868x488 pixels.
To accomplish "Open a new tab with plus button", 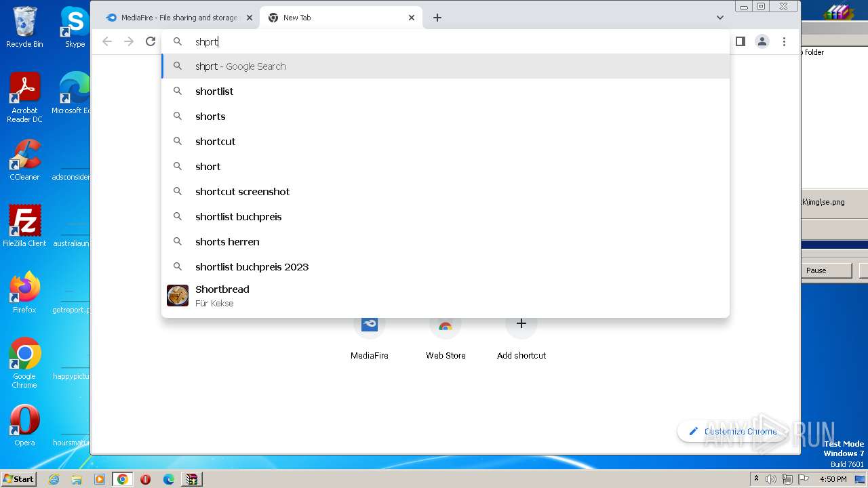I will (437, 18).
